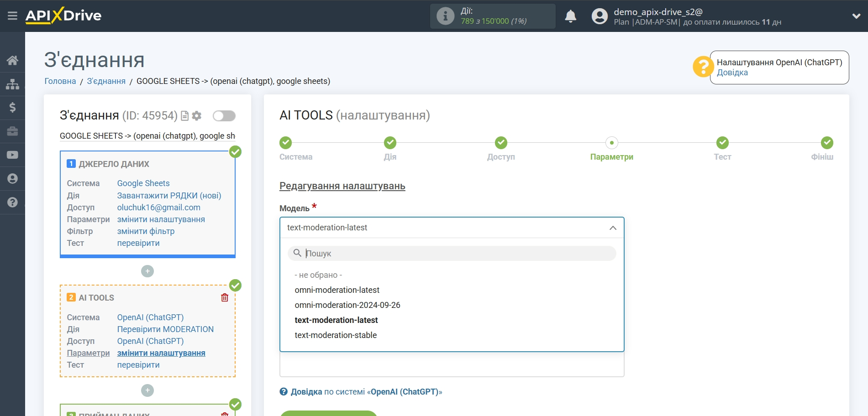This screenshot has height=416, width=868.
Task: Open billing dollar sidebar icon
Action: click(x=12, y=108)
